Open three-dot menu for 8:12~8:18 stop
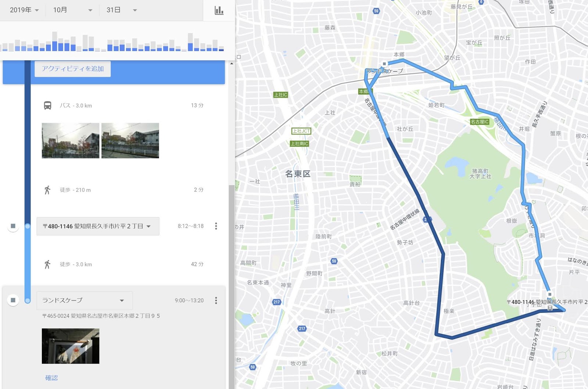Viewport: 588px width, 389px height. click(216, 226)
